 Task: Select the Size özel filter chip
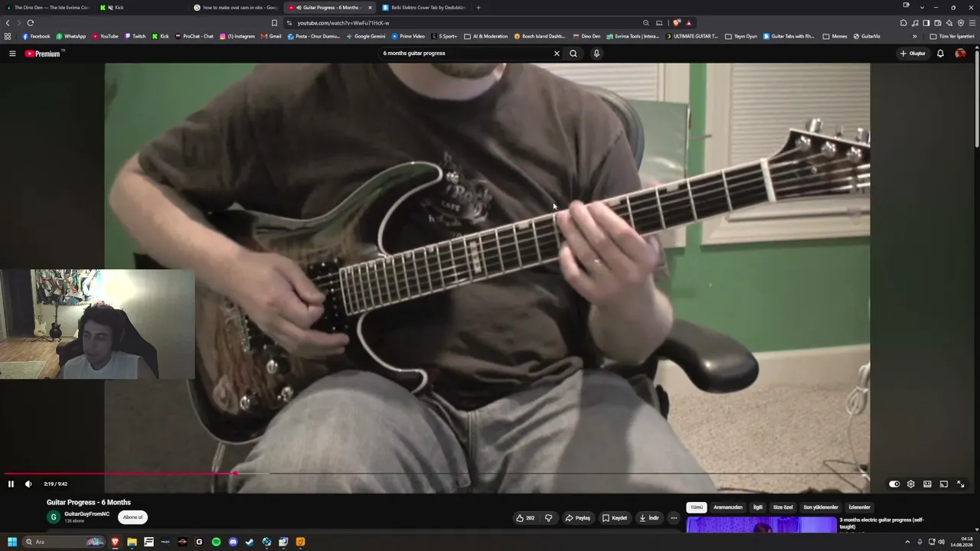[x=783, y=507]
